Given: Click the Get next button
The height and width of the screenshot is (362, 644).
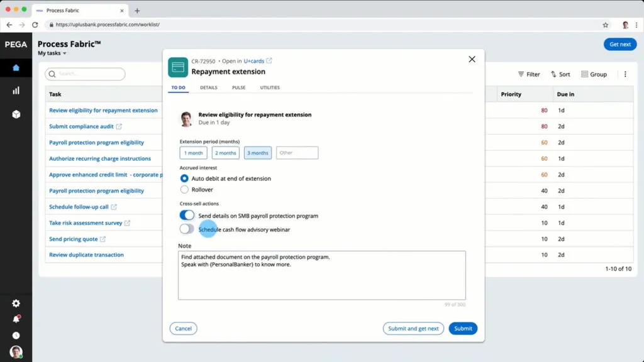Looking at the screenshot, I should pyautogui.click(x=620, y=45).
